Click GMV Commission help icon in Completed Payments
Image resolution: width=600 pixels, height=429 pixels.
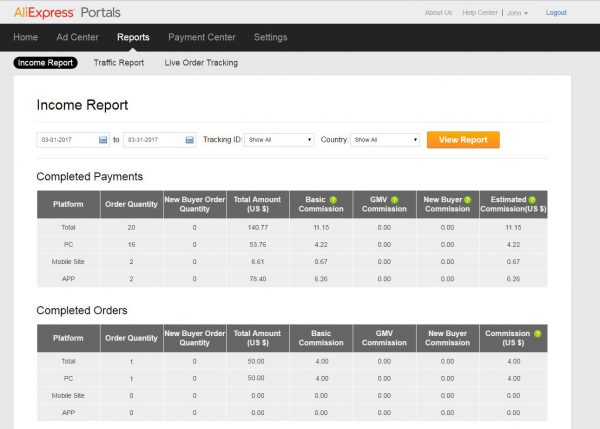(x=395, y=200)
